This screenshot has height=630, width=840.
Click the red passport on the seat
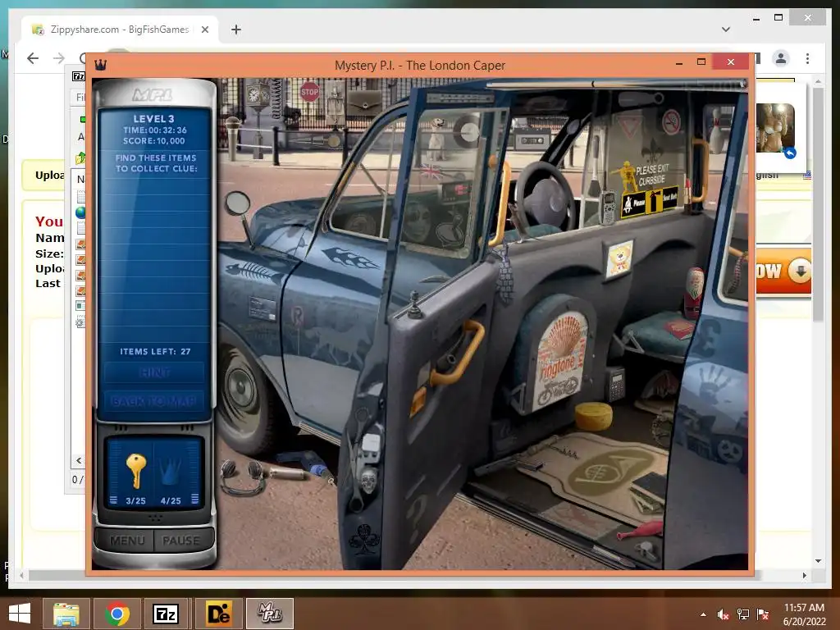pyautogui.click(x=679, y=329)
